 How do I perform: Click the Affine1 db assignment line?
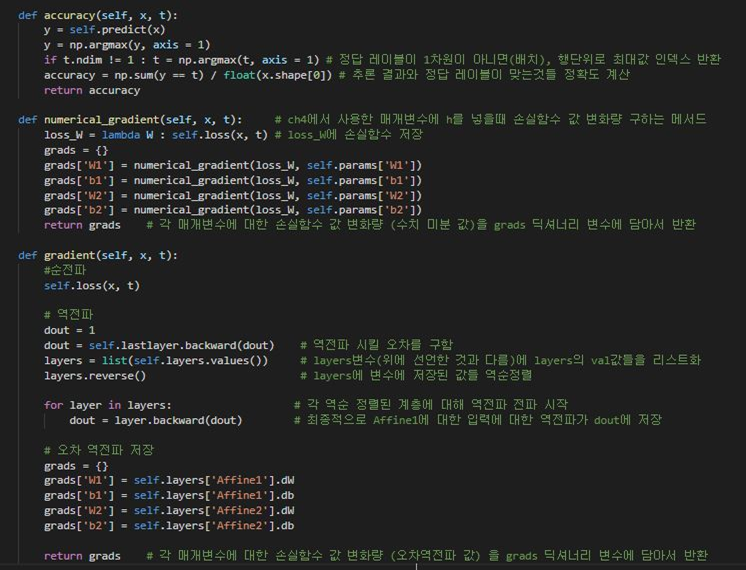click(169, 496)
